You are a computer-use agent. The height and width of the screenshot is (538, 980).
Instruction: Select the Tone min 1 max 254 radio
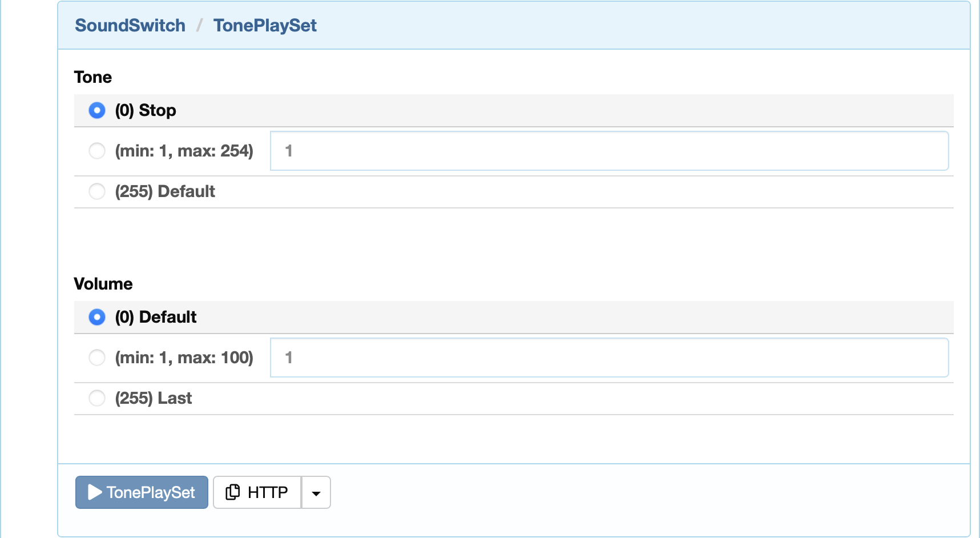[97, 151]
